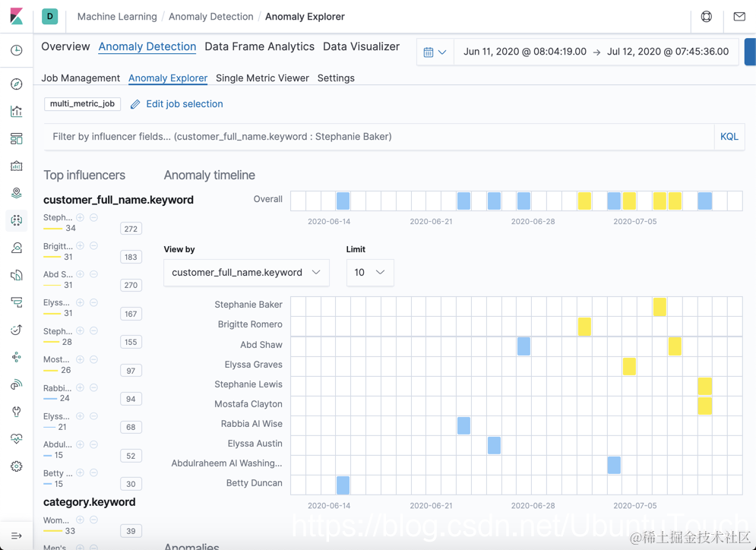This screenshot has width=756, height=550.
Task: Open the APM app sidebar icon
Action: point(17,302)
